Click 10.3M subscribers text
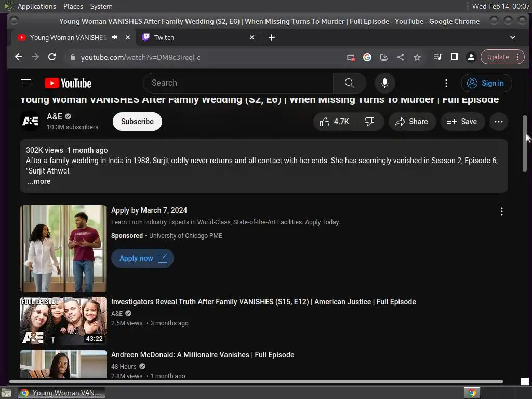Image resolution: width=532 pixels, height=399 pixels. click(72, 127)
